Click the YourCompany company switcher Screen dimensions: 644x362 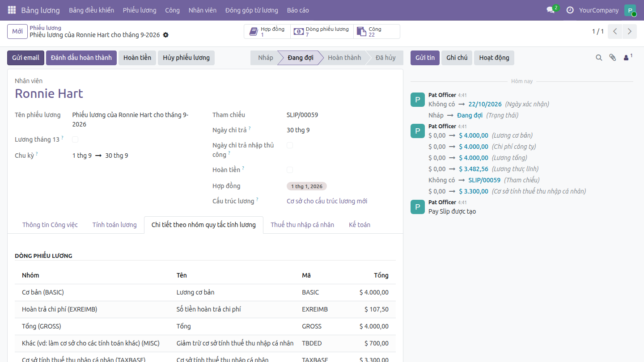coord(599,10)
